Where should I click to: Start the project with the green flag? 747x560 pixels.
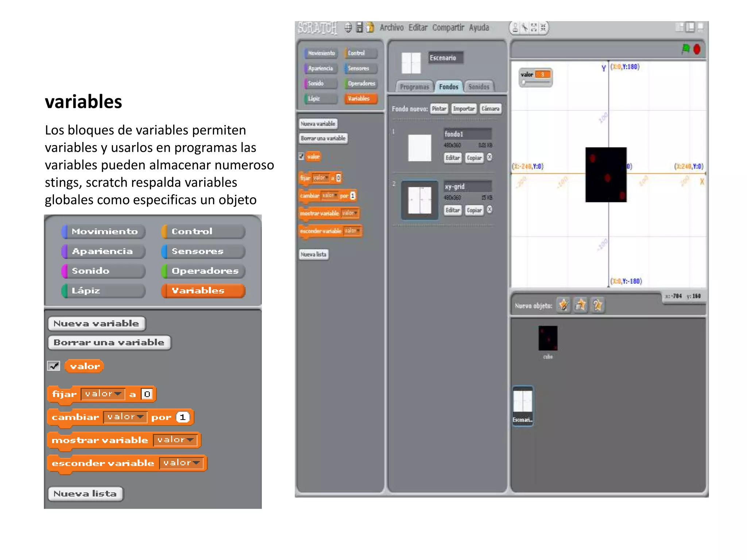pos(686,49)
